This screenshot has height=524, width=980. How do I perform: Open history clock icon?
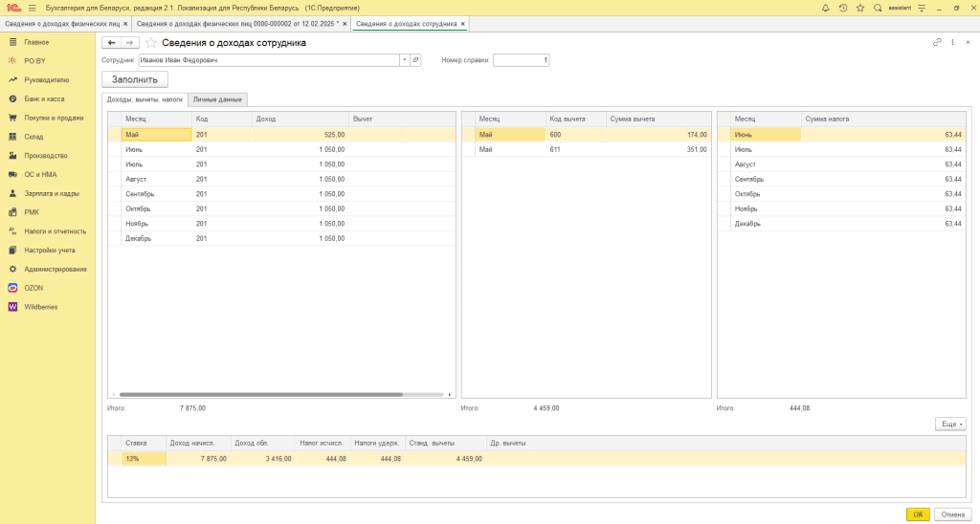pos(842,8)
